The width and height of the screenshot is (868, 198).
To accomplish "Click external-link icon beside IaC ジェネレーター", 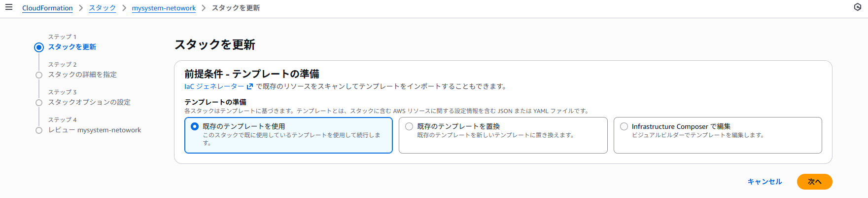I will point(250,86).
